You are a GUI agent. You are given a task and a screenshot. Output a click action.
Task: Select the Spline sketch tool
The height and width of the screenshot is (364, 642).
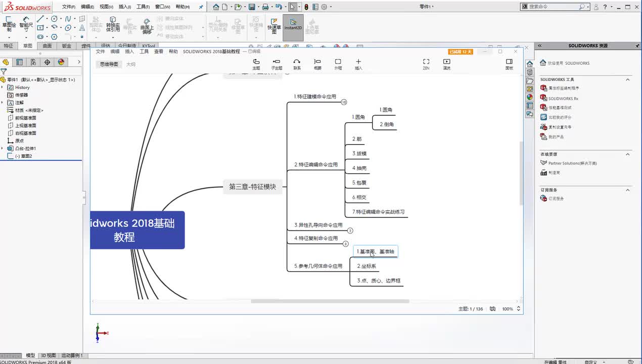click(x=68, y=19)
